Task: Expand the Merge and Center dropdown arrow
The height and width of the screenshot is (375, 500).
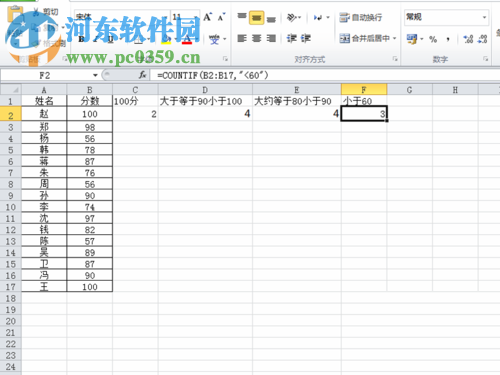Action: click(x=395, y=38)
